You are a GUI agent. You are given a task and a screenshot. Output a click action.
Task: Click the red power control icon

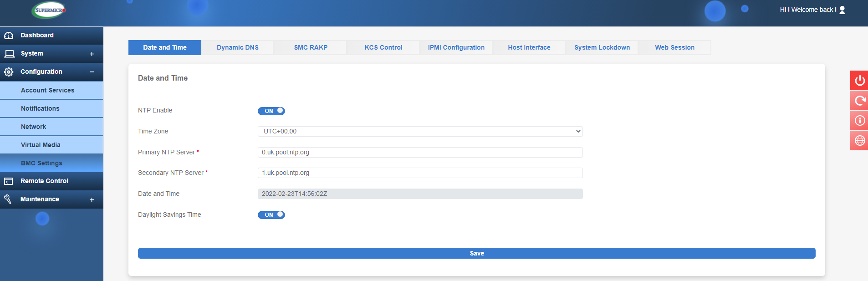pos(859,81)
